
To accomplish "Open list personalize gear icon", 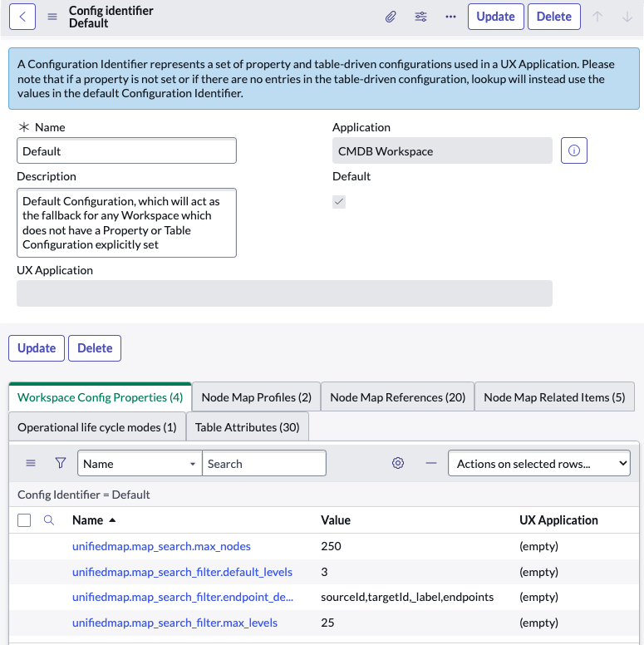I will tap(398, 463).
